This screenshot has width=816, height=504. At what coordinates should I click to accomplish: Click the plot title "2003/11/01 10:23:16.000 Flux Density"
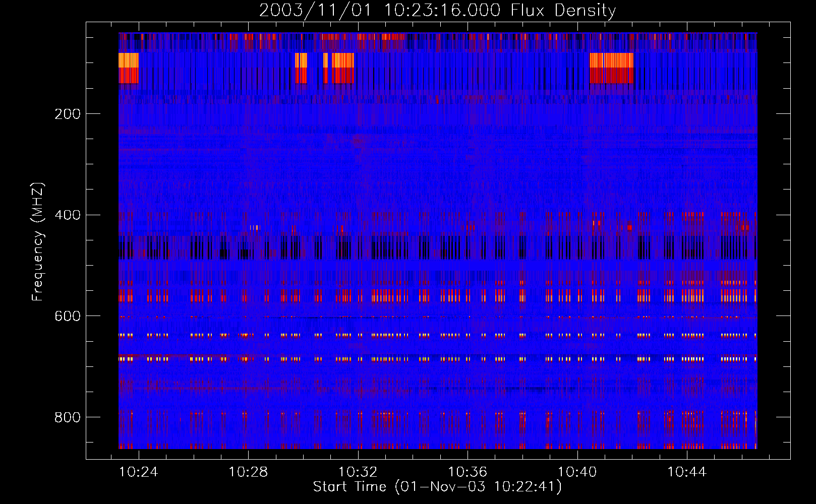437,11
